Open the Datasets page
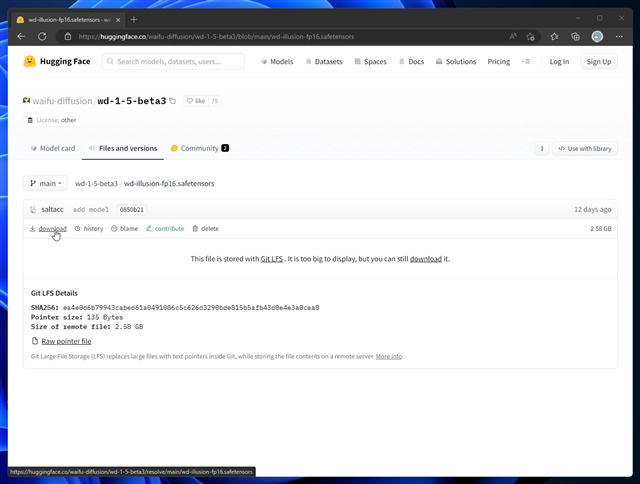Screen dimensions: 640x484 pos(324,62)
